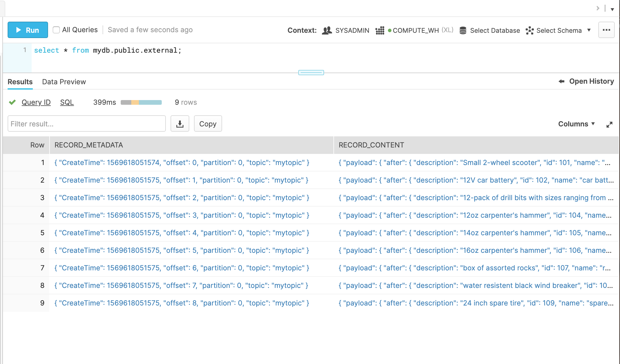Focus the Filter result input field

pyautogui.click(x=87, y=123)
